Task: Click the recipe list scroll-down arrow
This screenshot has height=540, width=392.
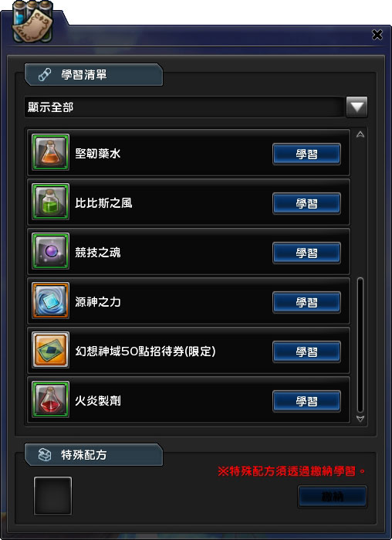Action: pos(360,419)
